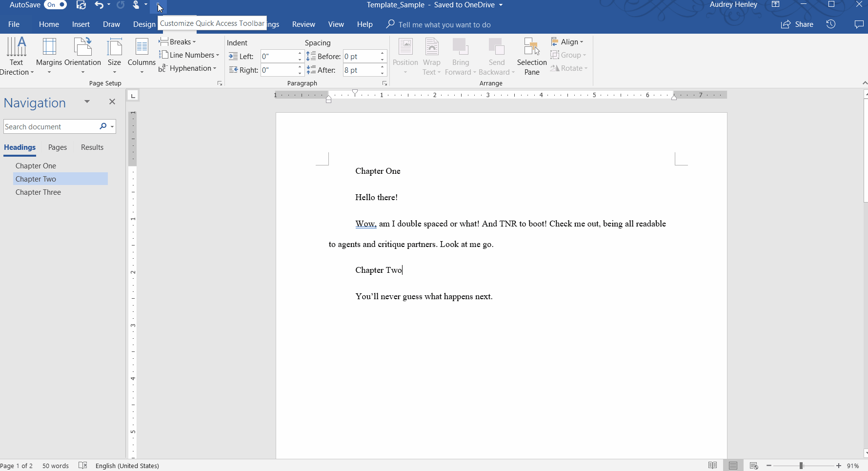Expand the Align dropdown

click(567, 42)
